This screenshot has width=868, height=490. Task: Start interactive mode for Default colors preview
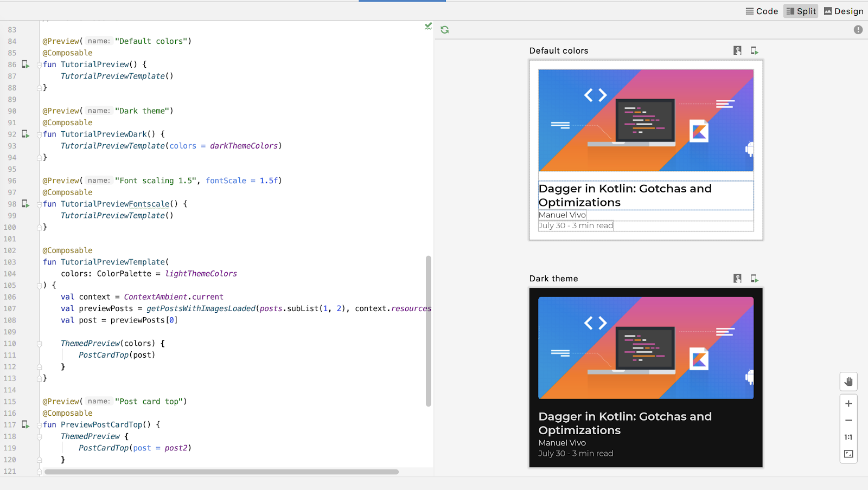click(737, 50)
